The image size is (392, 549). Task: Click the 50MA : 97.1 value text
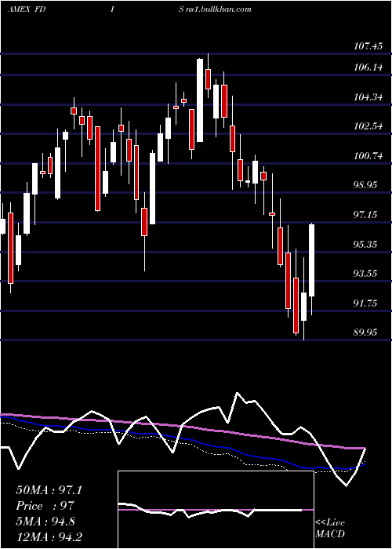pos(49,490)
